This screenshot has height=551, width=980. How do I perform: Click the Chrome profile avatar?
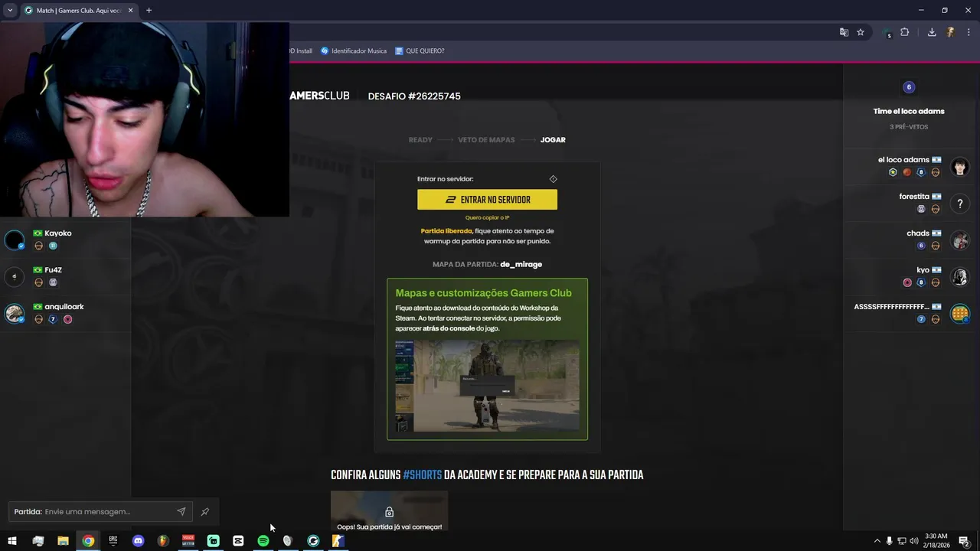click(951, 32)
